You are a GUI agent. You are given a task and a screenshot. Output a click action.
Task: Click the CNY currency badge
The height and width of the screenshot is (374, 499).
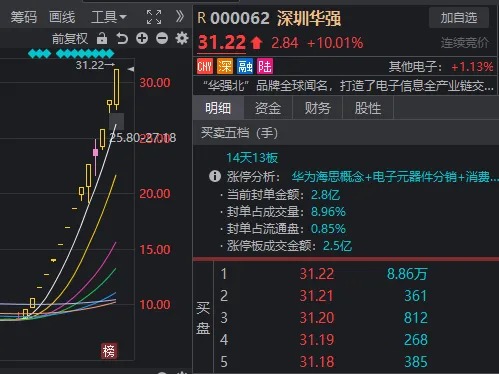tap(205, 66)
